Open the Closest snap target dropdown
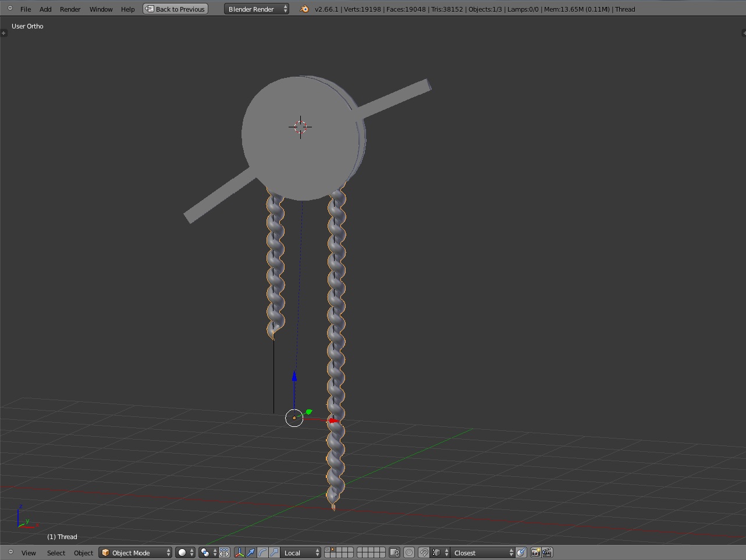This screenshot has width=746, height=560. [480, 552]
